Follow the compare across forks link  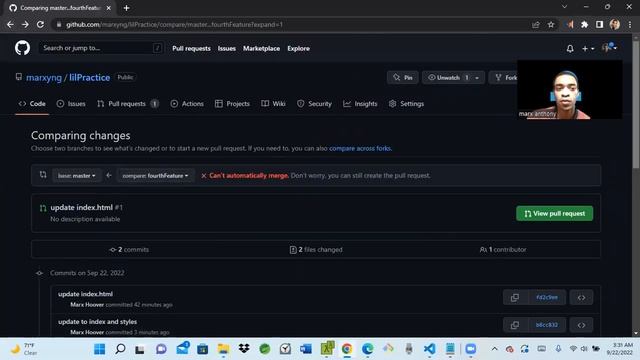(360, 149)
